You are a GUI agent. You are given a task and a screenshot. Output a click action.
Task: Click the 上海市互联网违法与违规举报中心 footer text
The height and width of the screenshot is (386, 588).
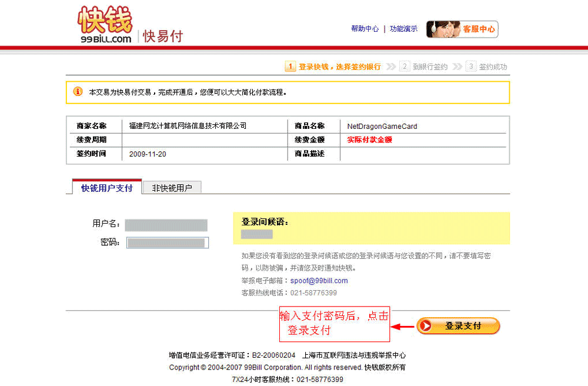(x=354, y=355)
